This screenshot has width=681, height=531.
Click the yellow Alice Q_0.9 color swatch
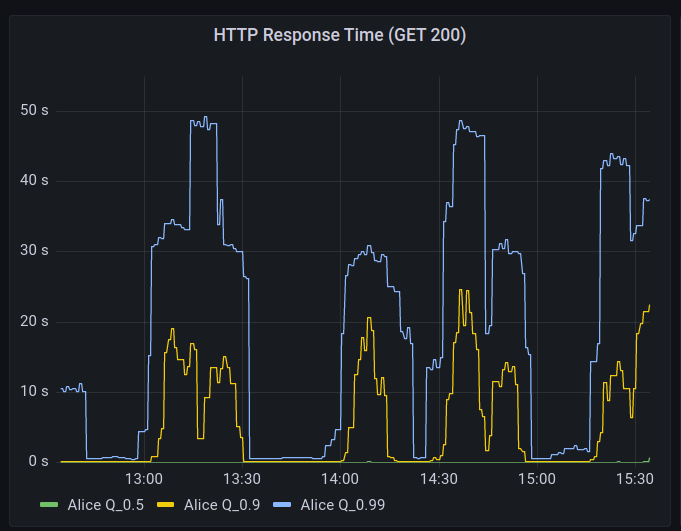coord(165,505)
